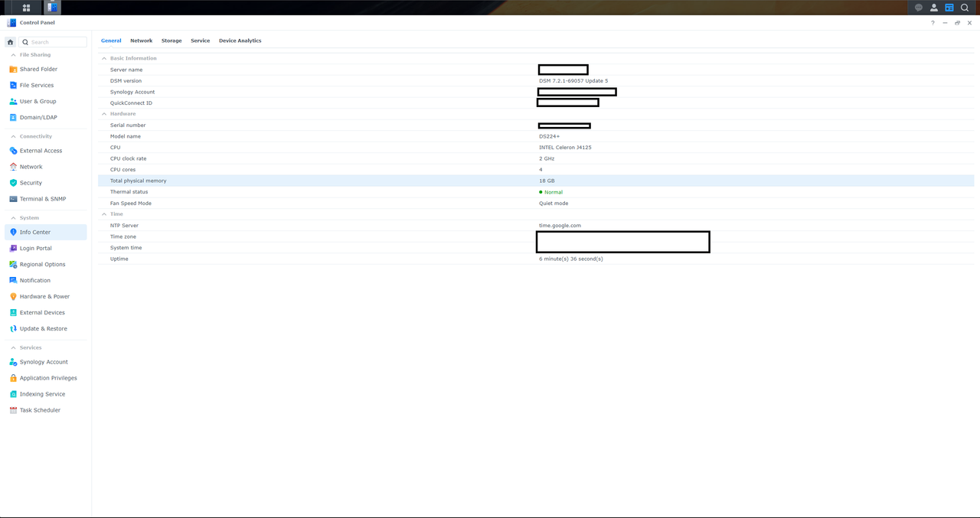Click the External Devices icon

(x=13, y=312)
